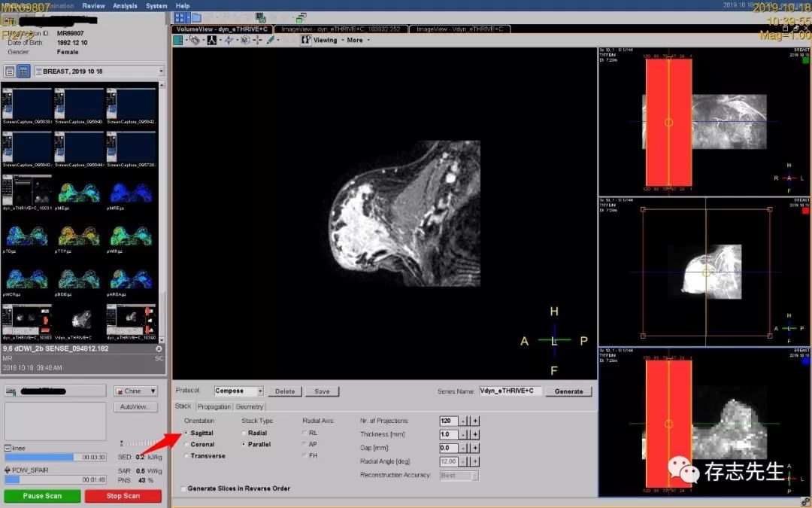Click the crosshair tool in the viewing toolbar
The width and height of the screenshot is (812, 508).
(x=258, y=40)
